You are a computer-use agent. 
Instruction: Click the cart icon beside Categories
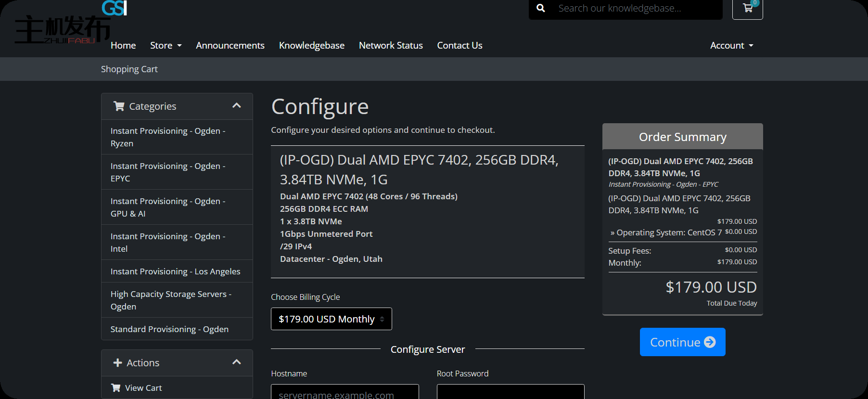(119, 106)
